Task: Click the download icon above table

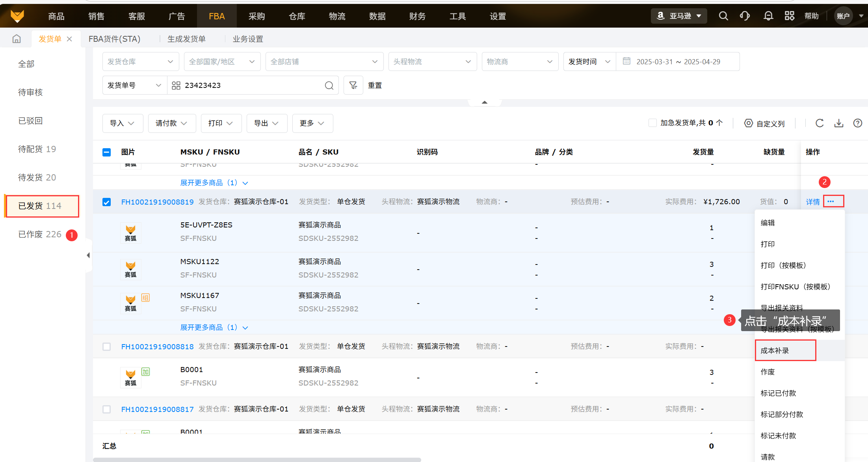Action: click(839, 123)
